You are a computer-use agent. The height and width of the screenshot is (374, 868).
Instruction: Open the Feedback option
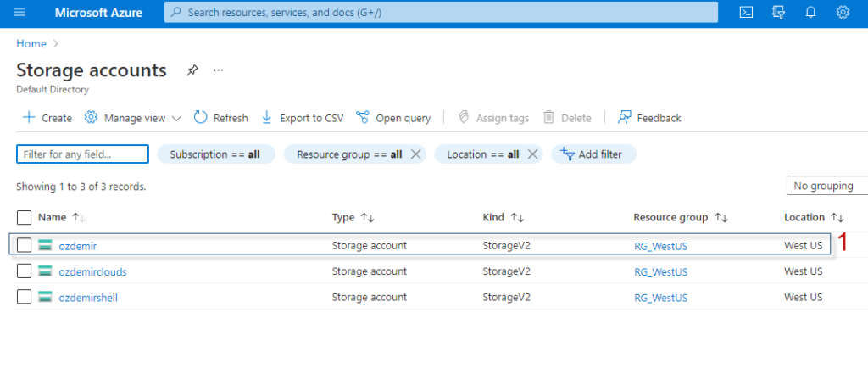pyautogui.click(x=649, y=118)
